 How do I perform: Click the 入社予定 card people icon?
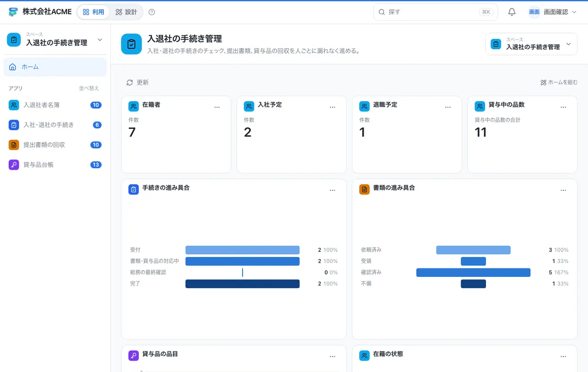click(x=249, y=107)
